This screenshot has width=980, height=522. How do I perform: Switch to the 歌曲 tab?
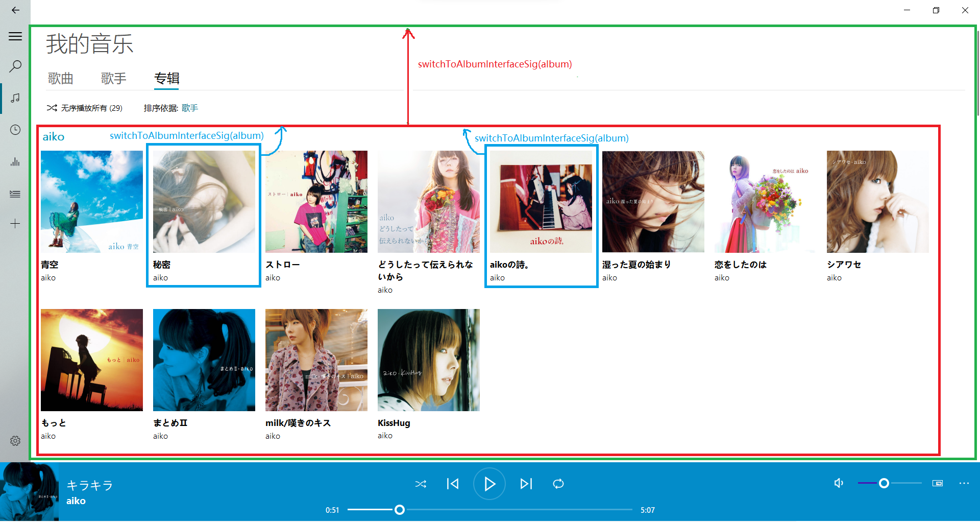point(61,78)
